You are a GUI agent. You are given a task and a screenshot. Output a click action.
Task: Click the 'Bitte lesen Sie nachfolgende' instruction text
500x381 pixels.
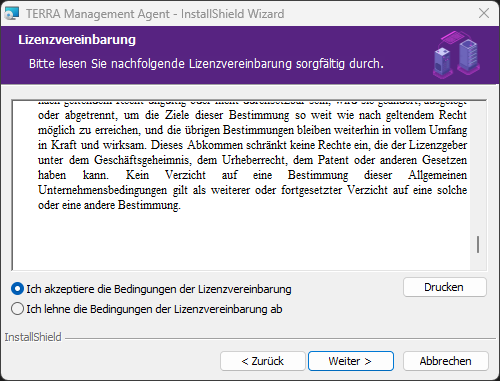[206, 63]
